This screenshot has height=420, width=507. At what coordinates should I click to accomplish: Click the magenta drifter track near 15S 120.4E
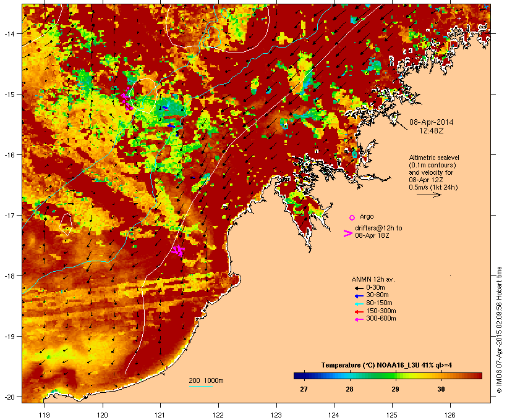point(127,100)
